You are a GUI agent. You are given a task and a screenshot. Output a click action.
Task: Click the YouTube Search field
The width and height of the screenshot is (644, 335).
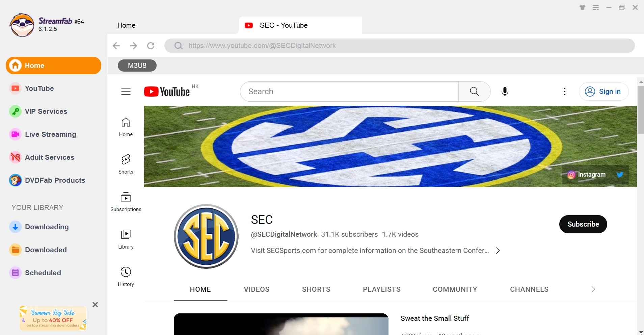click(x=349, y=92)
